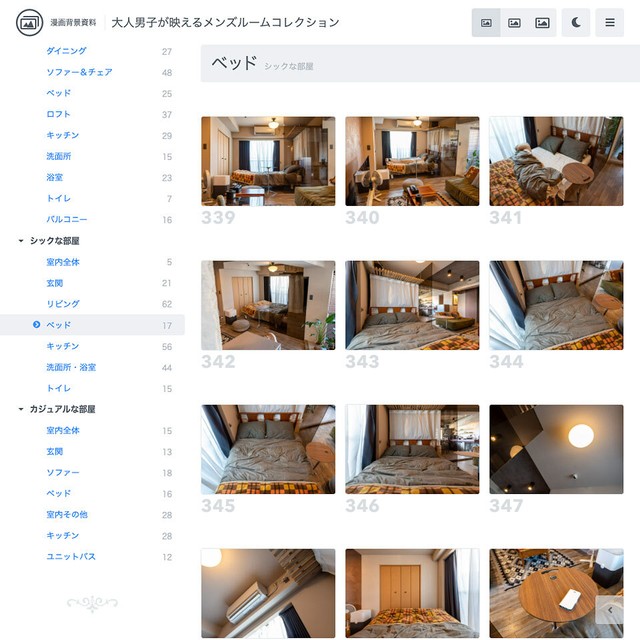Screen dimensions: 640x640
Task: Open the キッチン category with 29 items
Action: 62,135
